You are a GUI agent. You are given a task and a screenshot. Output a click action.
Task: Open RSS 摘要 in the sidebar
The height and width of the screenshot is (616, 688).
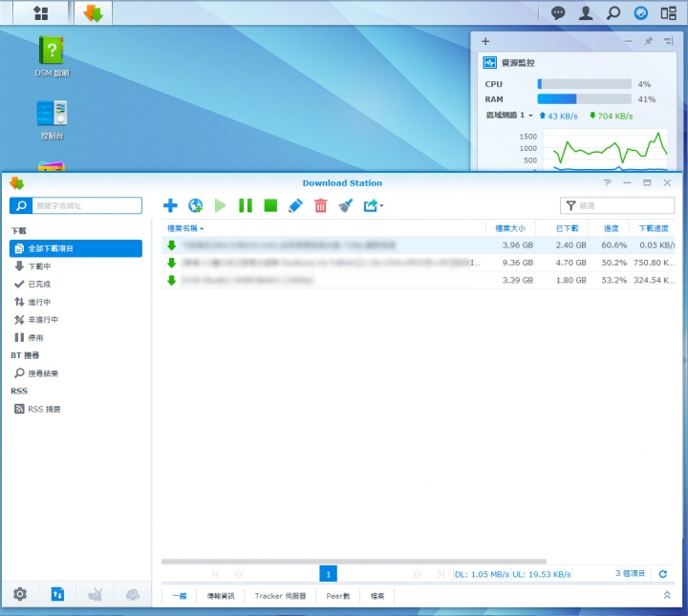[75, 409]
